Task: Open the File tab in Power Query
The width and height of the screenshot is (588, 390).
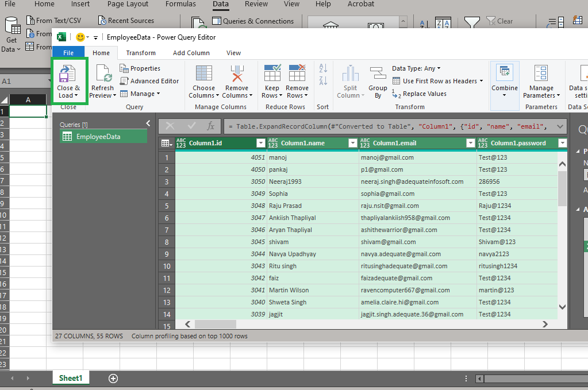Action: pos(68,53)
